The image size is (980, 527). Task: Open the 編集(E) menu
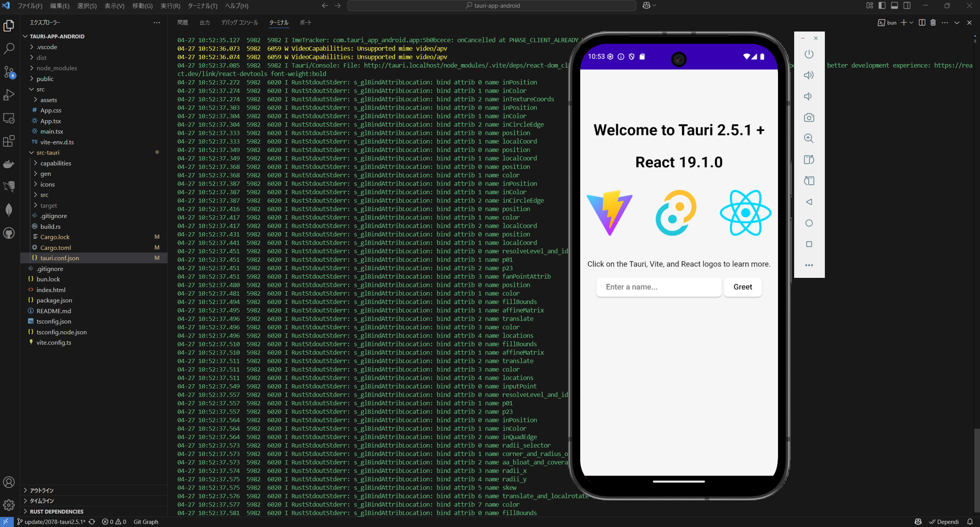pyautogui.click(x=60, y=6)
